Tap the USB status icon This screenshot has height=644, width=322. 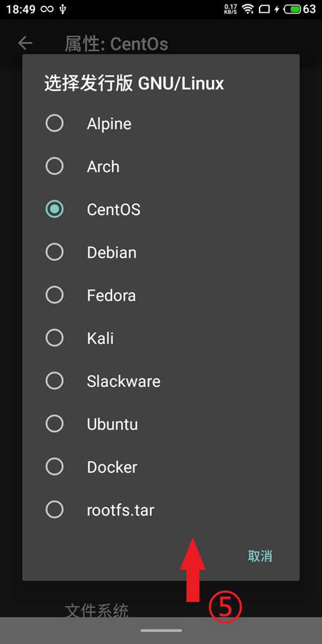point(62,9)
